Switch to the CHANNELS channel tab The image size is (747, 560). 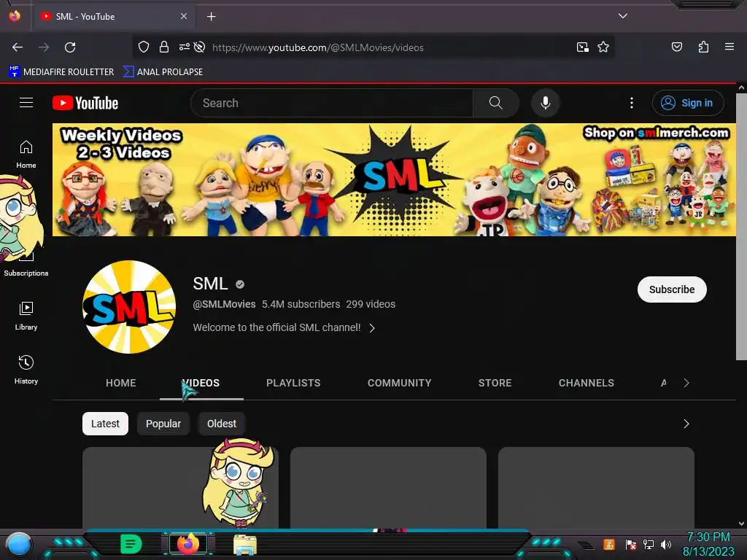coord(587,383)
